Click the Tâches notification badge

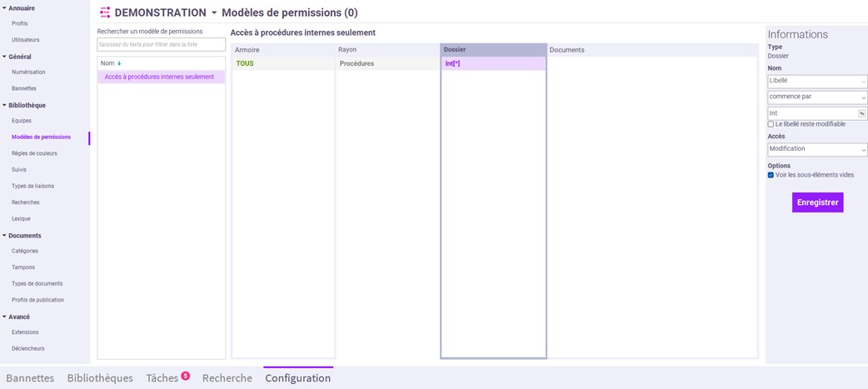(185, 376)
